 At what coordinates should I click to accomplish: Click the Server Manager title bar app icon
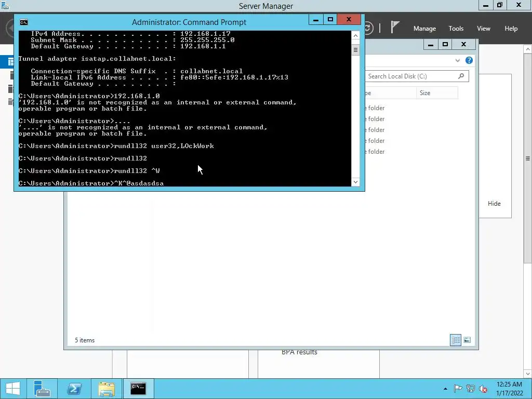tap(5, 5)
